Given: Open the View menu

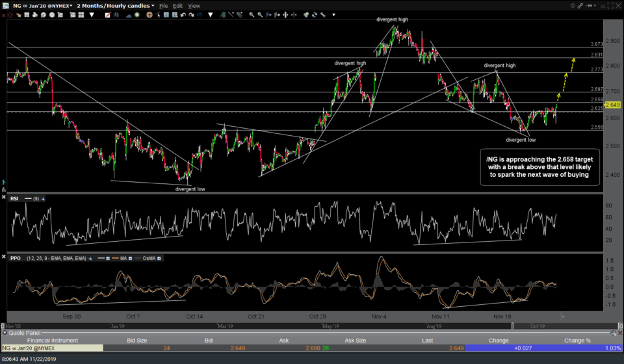Looking at the screenshot, I should (x=194, y=5).
